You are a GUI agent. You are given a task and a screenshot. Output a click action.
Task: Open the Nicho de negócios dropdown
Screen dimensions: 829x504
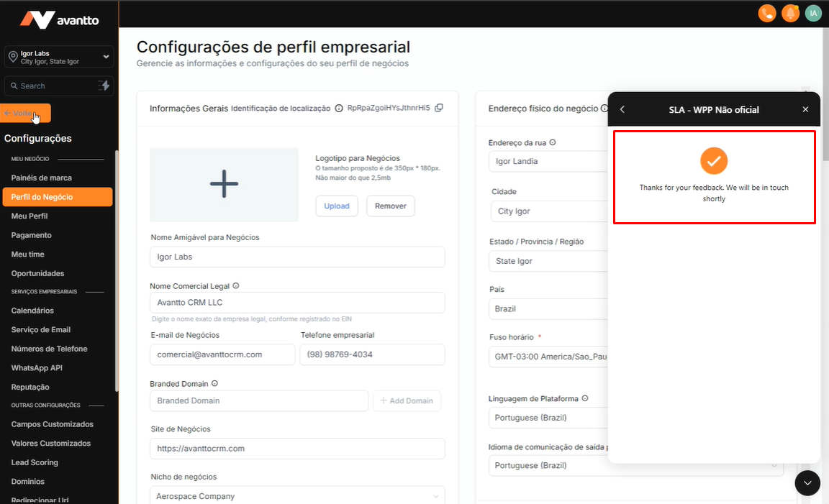coord(296,496)
